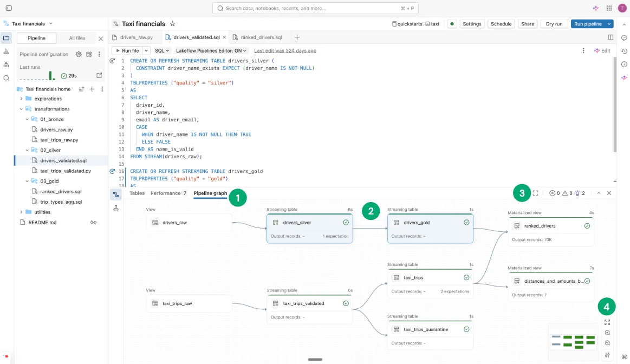
Task: Open the user avatar menu
Action: point(622,8)
